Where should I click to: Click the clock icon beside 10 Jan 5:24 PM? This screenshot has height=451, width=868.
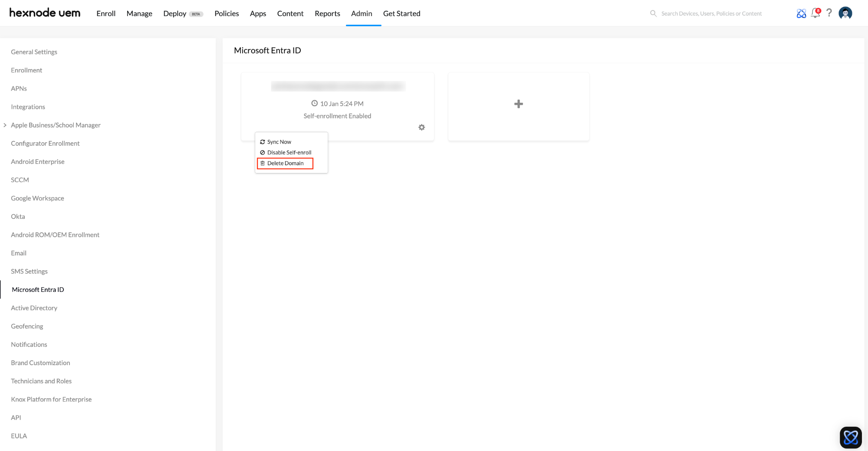[x=315, y=103]
